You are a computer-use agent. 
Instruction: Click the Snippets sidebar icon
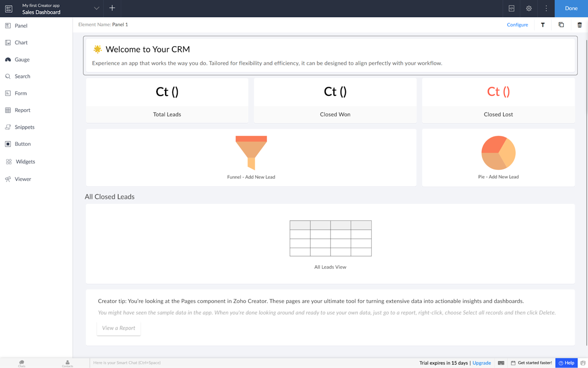click(x=8, y=127)
